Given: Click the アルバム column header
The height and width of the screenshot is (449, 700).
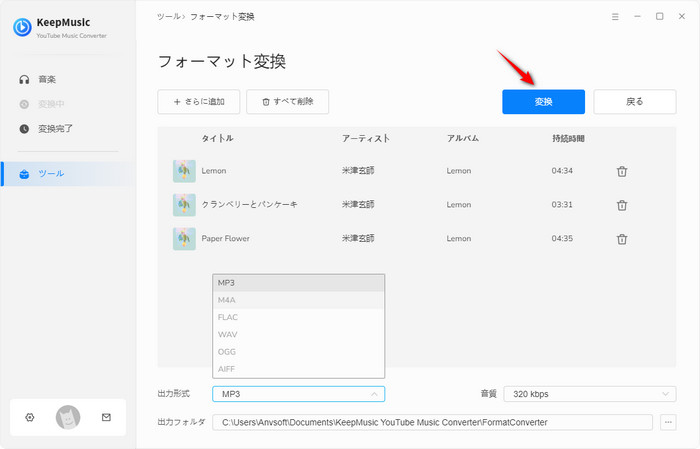Looking at the screenshot, I should tap(463, 138).
